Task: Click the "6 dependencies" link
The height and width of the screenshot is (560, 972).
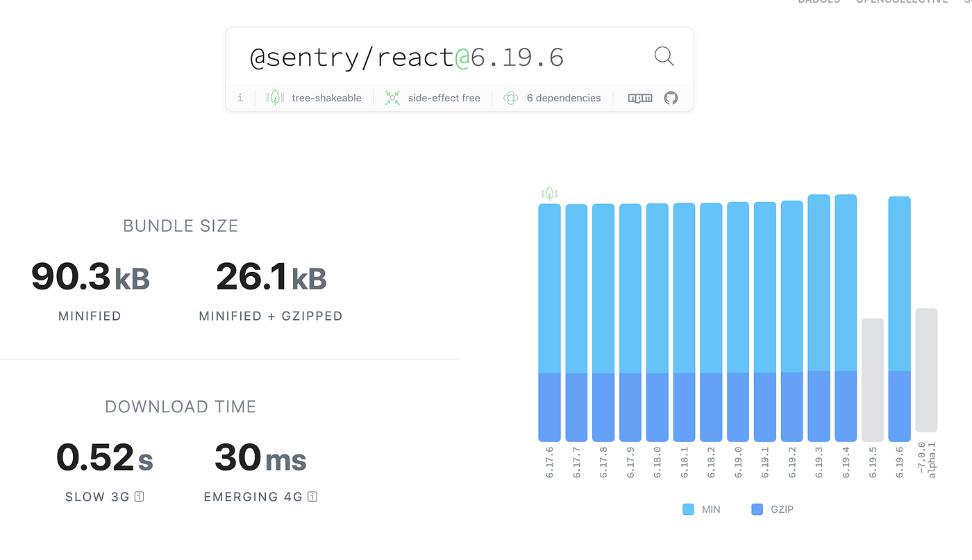Action: [564, 97]
